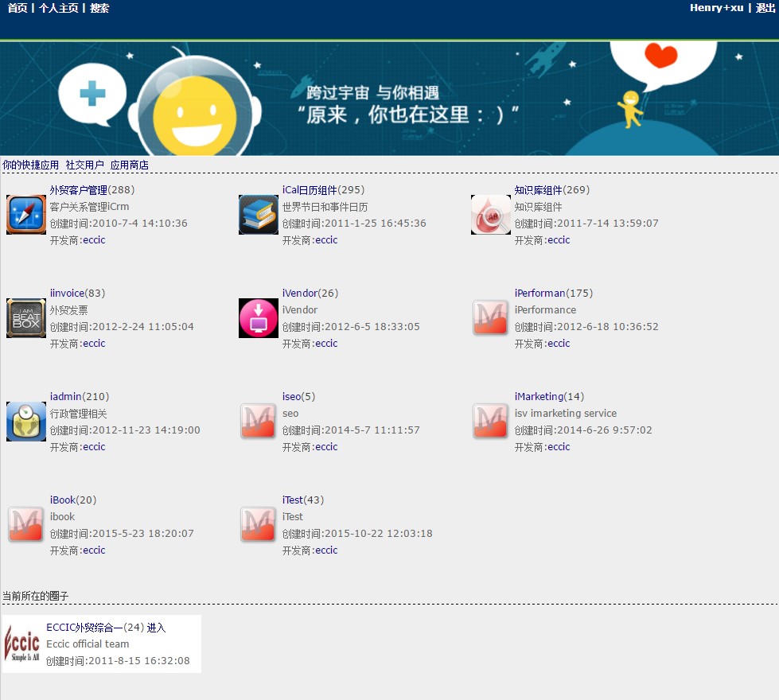
Task: Click eccic developer link under iMarketing
Action: (x=559, y=446)
